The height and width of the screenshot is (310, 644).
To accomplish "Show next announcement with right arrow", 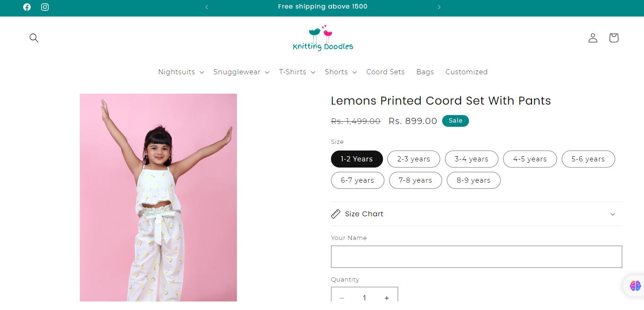I will point(439,7).
